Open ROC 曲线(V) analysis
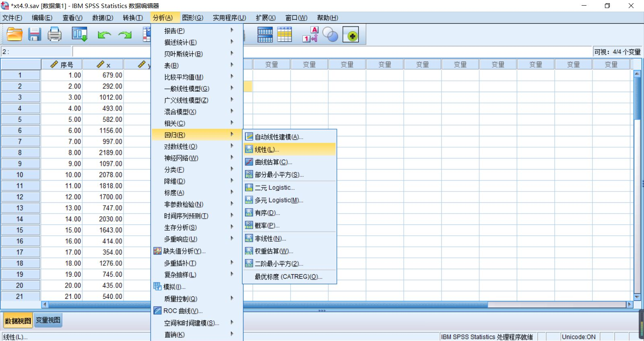This screenshot has width=644, height=341. (197, 311)
